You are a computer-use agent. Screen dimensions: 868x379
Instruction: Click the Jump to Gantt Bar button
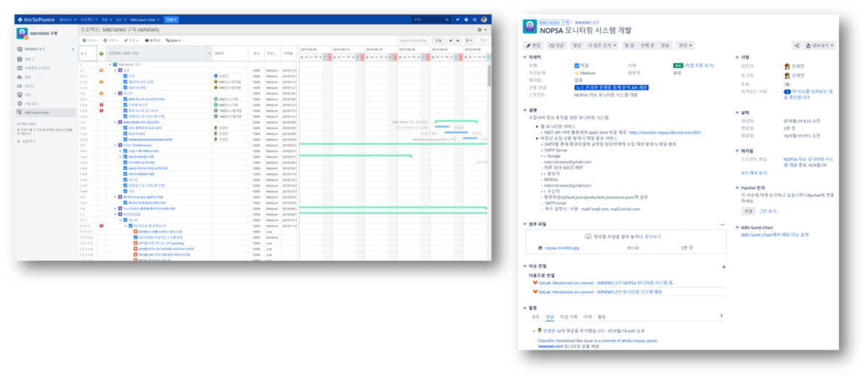(x=414, y=41)
